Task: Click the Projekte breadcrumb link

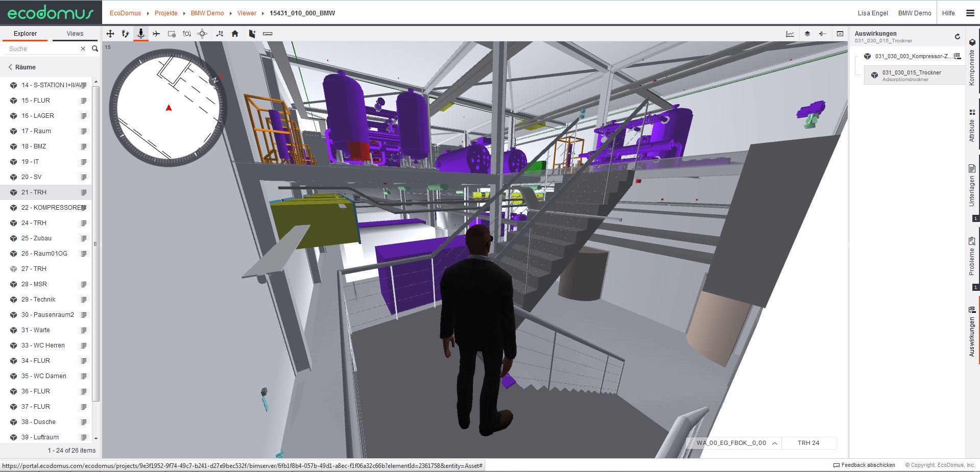Action: [x=166, y=13]
